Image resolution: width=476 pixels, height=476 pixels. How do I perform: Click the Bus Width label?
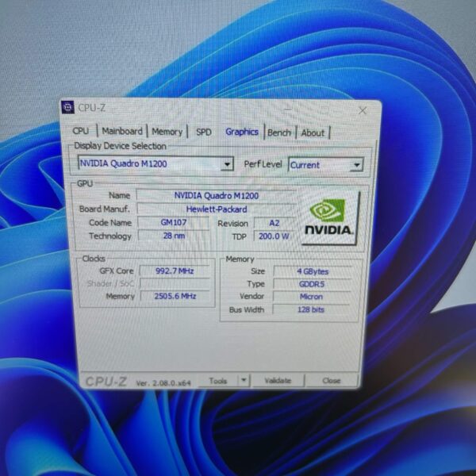coord(247,309)
